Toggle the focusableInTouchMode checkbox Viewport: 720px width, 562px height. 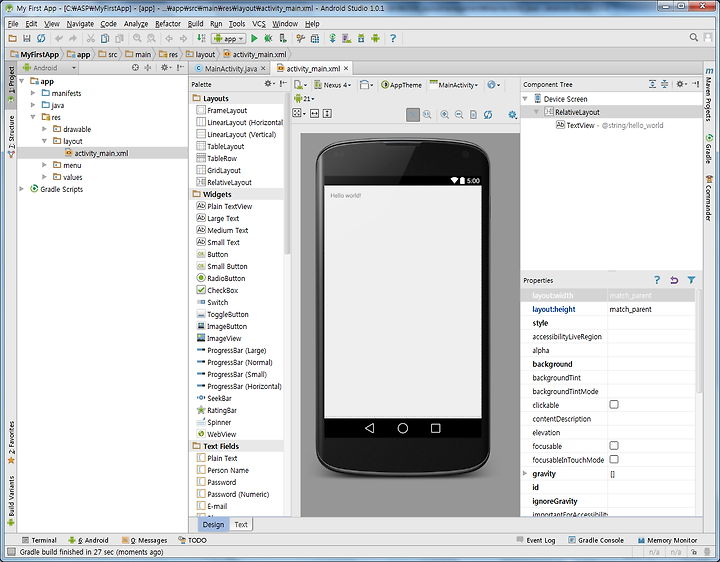[614, 459]
